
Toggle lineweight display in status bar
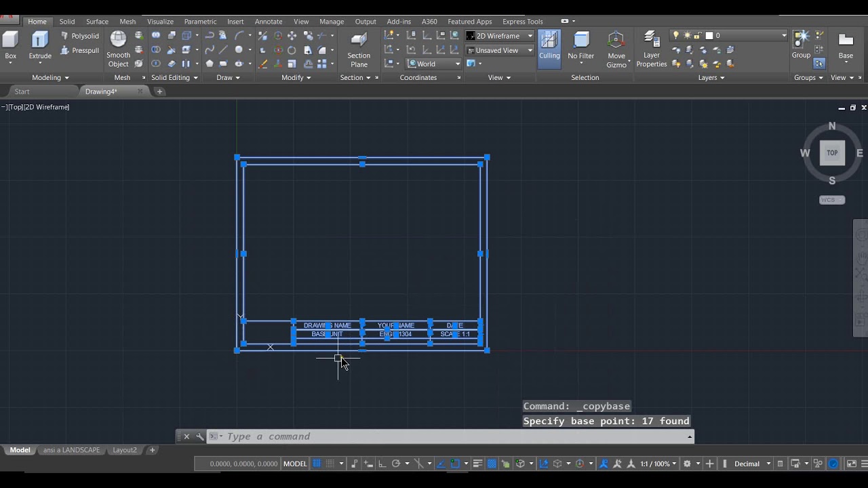[x=477, y=464]
